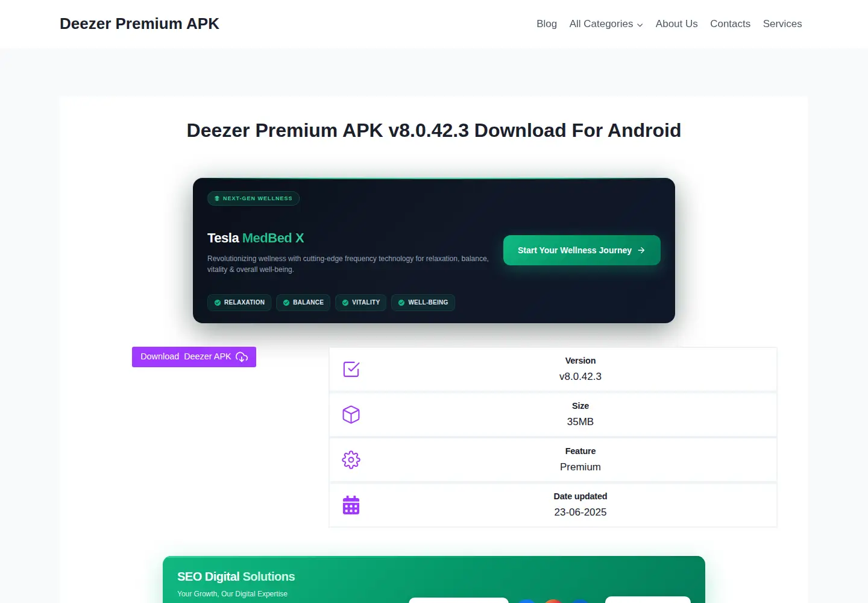Image resolution: width=868 pixels, height=603 pixels.
Task: Click the arrow icon in Wellness Journey button
Action: pos(641,250)
